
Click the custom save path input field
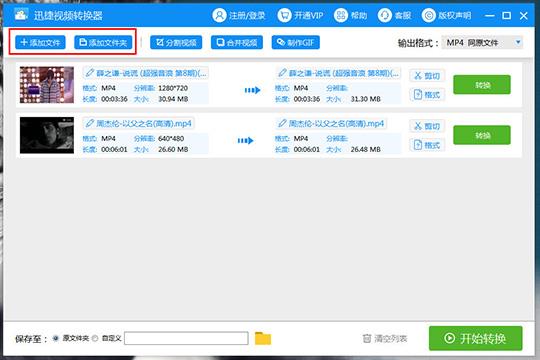(186, 338)
